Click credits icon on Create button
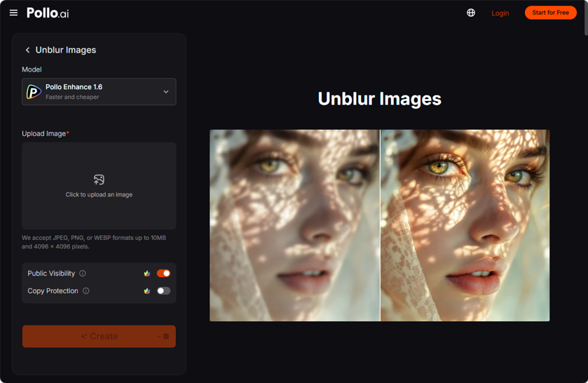Screen dimensions: 588x383 (166, 337)
